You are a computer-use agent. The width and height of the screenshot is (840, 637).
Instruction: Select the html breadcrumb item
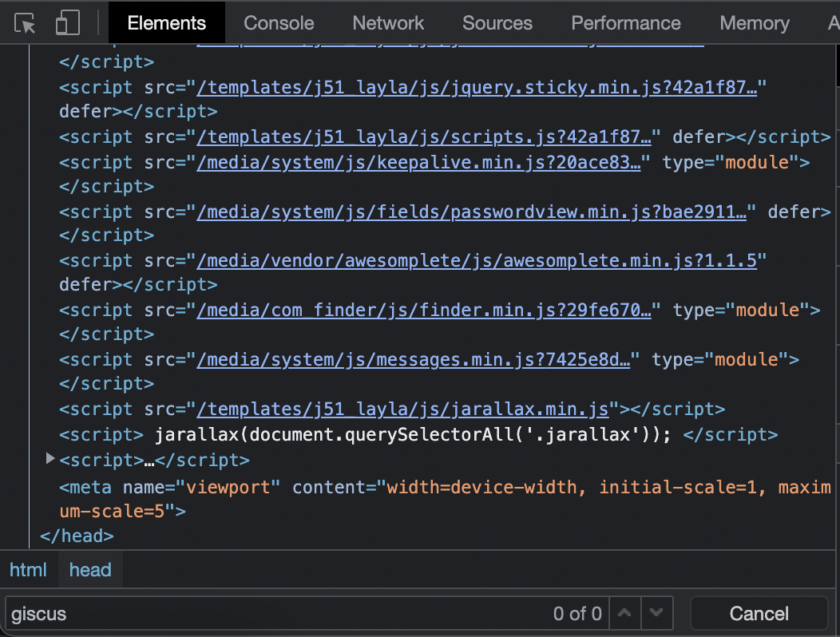(28, 569)
